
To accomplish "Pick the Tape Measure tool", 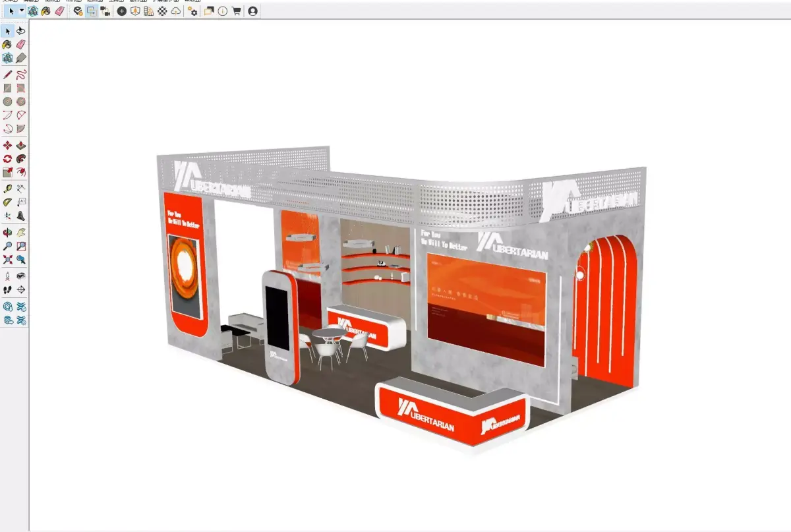I will (x=7, y=189).
